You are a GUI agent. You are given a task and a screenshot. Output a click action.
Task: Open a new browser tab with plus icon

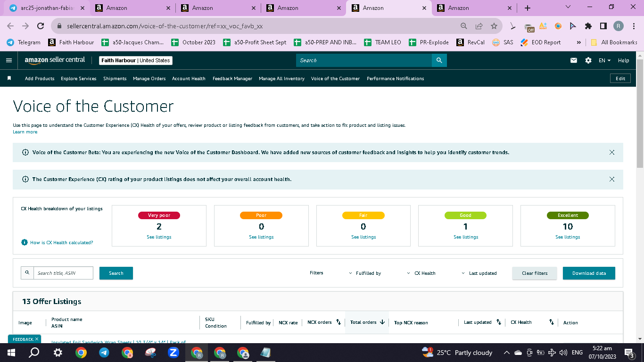tap(528, 8)
